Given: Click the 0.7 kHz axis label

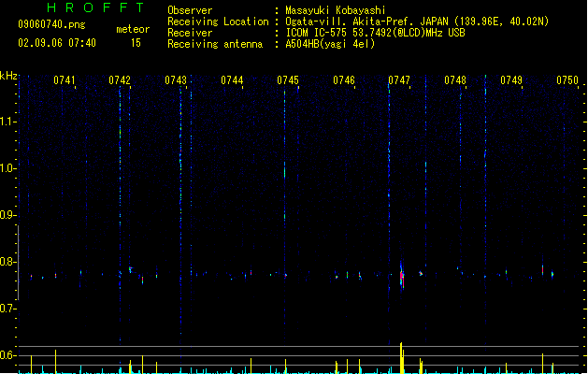Looking at the screenshot, I should pos(7,309).
